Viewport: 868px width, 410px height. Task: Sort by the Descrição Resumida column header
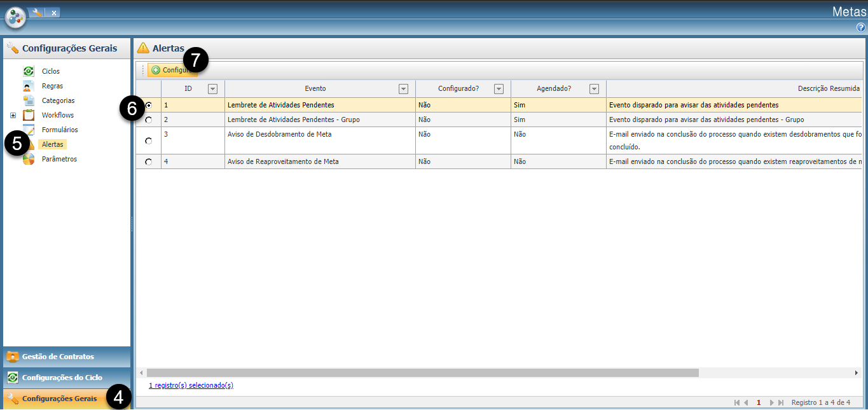tap(829, 88)
